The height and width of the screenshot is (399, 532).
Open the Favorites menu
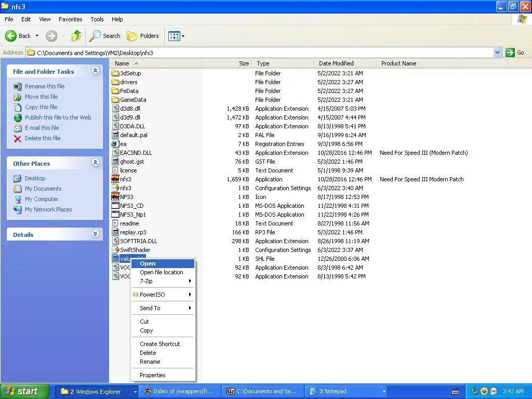click(x=70, y=19)
